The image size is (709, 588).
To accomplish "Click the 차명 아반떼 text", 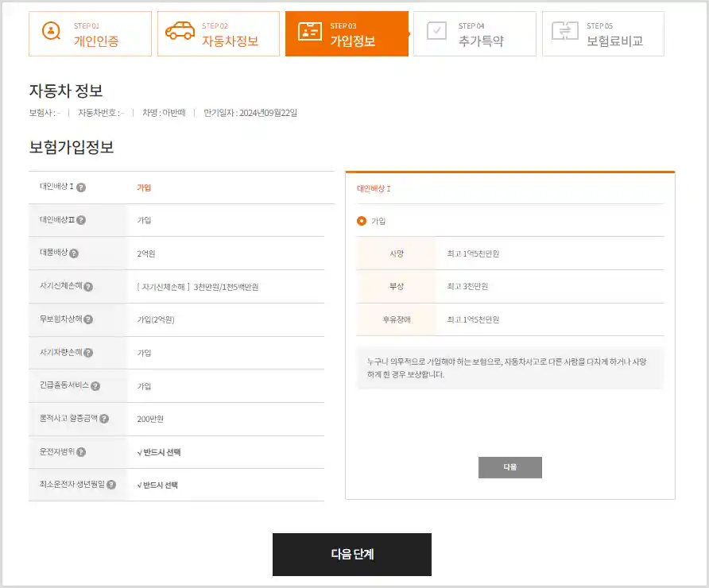I will click(165, 113).
